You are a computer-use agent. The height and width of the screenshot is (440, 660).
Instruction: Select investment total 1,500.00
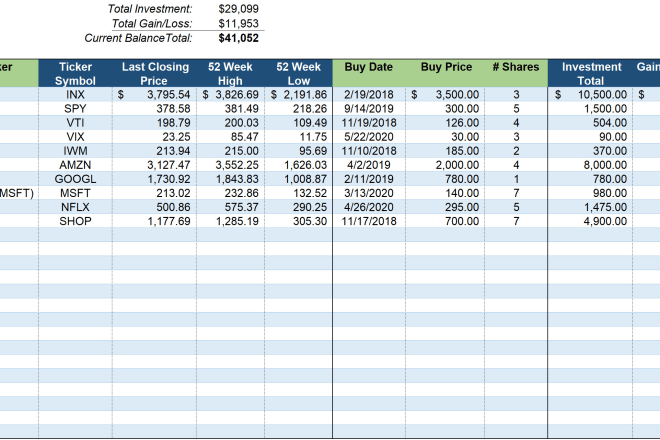590,109
